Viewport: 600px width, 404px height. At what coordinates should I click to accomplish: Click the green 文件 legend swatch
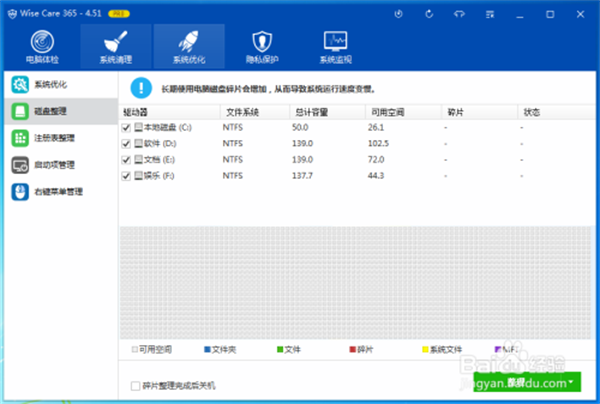point(280,349)
